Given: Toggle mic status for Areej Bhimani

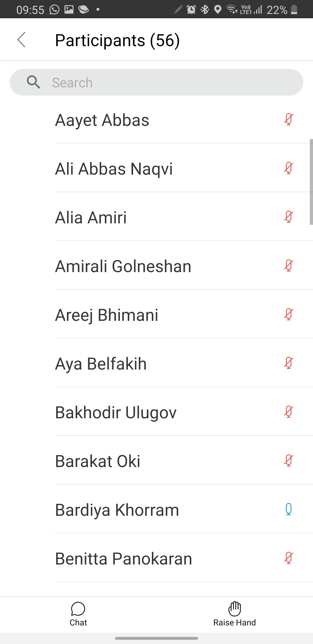Looking at the screenshot, I should click(288, 314).
